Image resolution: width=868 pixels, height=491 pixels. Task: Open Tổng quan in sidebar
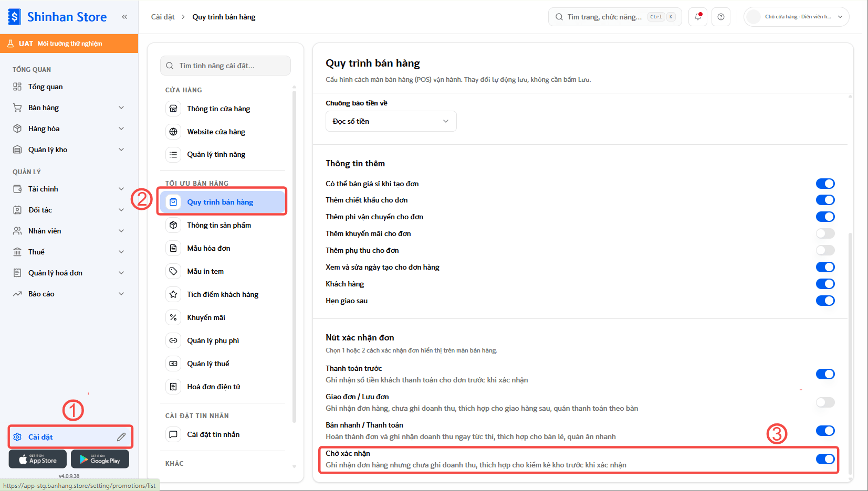point(69,87)
